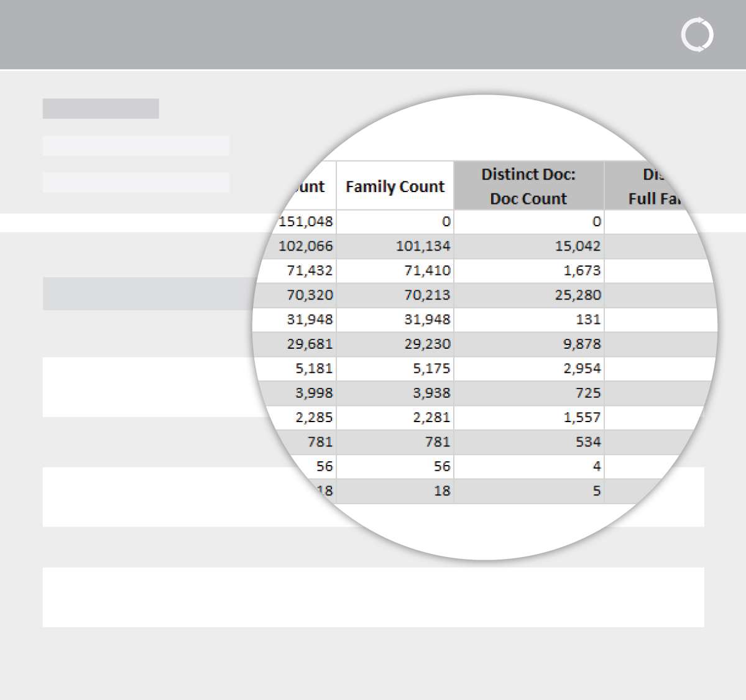Click the distinct doc cell showing 131
Image resolution: width=746 pixels, height=700 pixels.
point(587,320)
